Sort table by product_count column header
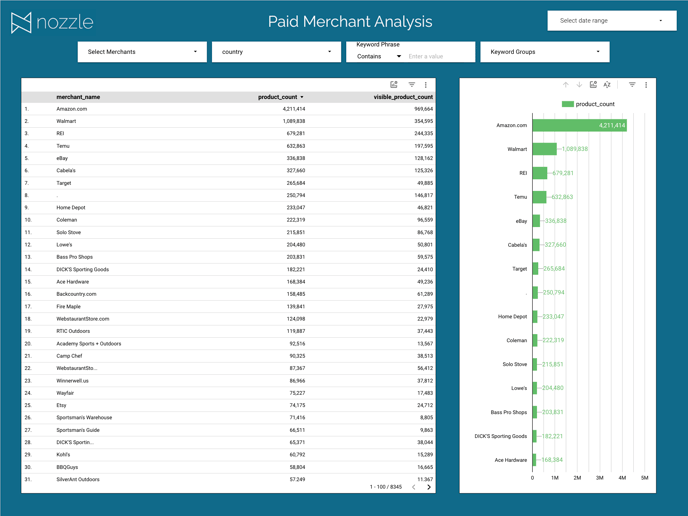This screenshot has width=688, height=516. tap(280, 97)
